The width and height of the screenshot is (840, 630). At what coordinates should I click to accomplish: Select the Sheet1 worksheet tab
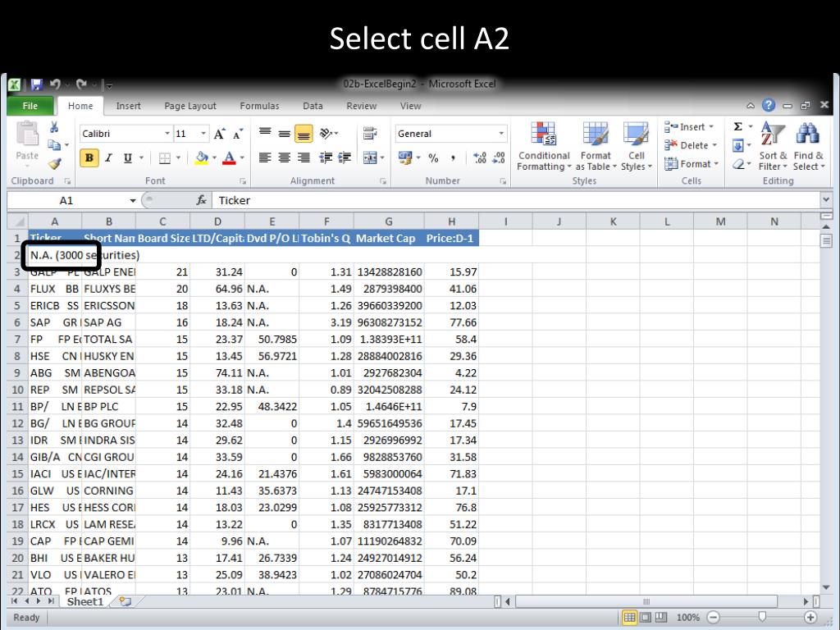[85, 601]
